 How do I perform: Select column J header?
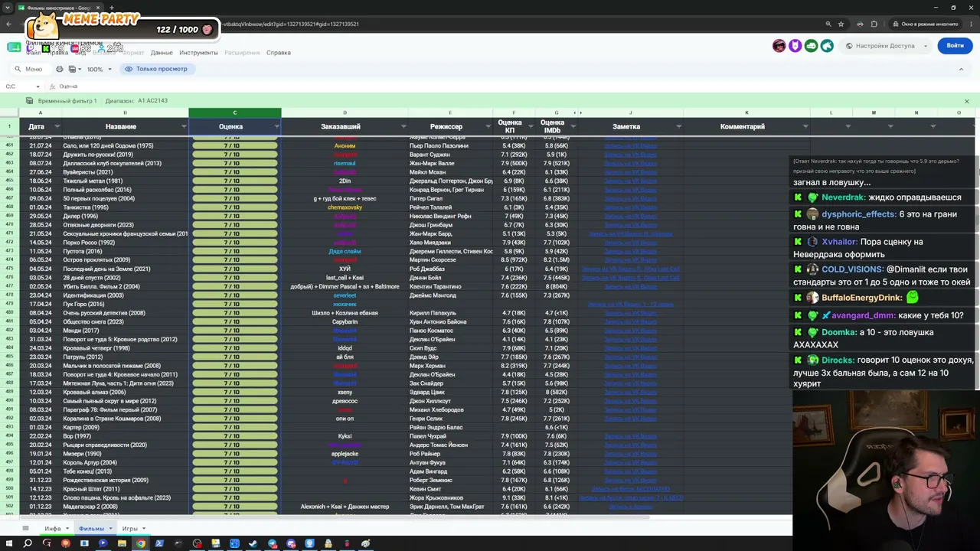click(630, 113)
